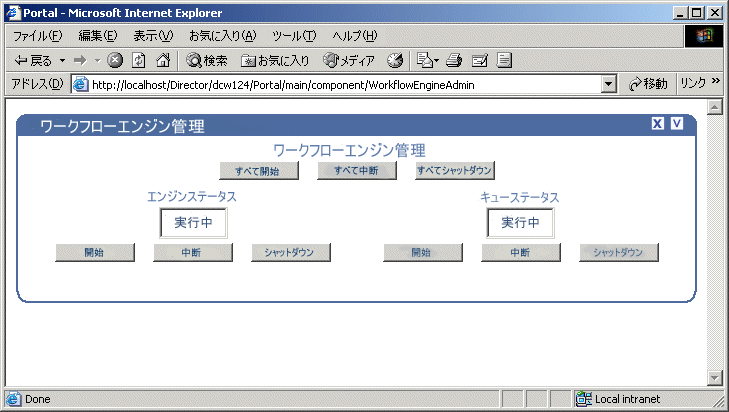Image resolution: width=729 pixels, height=412 pixels.
Task: Go to the Home page icon
Action: 163,60
